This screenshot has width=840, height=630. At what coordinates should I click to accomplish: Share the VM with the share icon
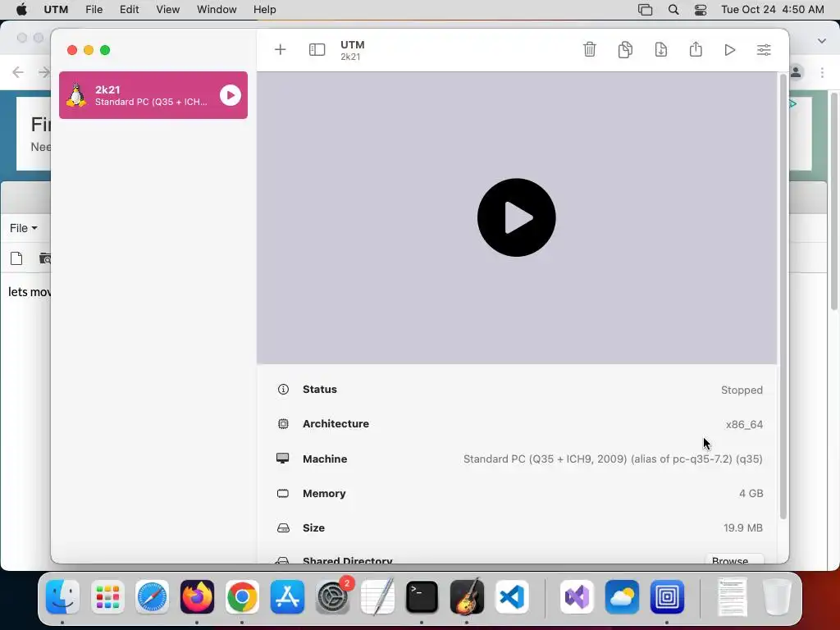click(x=696, y=48)
